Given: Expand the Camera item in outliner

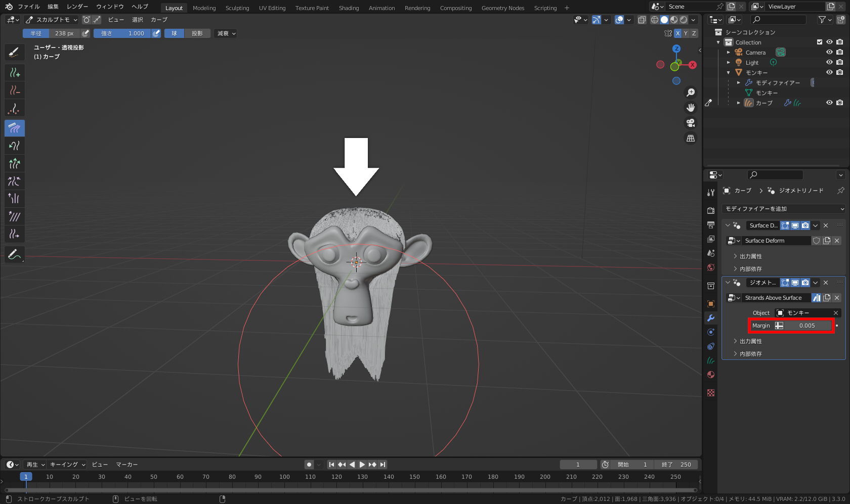Looking at the screenshot, I should pyautogui.click(x=729, y=53).
